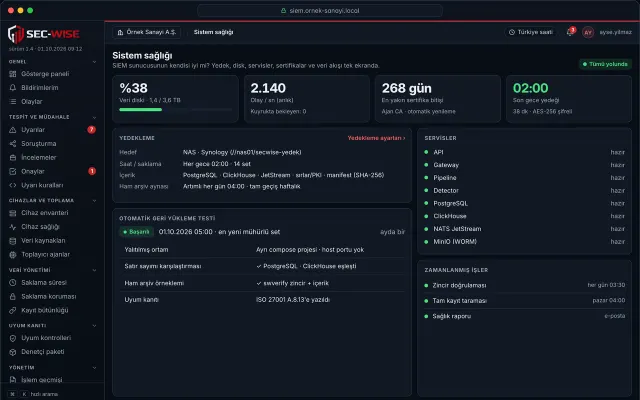The width and height of the screenshot is (640, 400).
Task: Click the home icon beside Örnek Sanayi A.Ş.
Action: pos(120,32)
